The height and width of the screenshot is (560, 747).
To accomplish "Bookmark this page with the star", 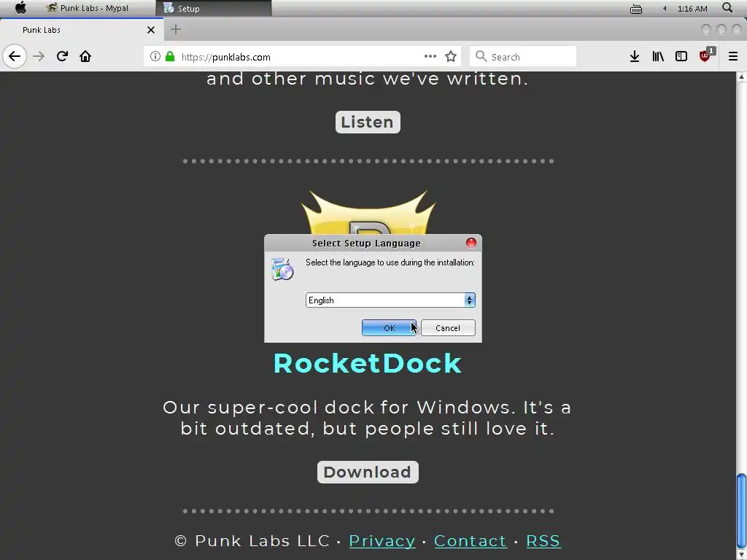I will [x=451, y=57].
